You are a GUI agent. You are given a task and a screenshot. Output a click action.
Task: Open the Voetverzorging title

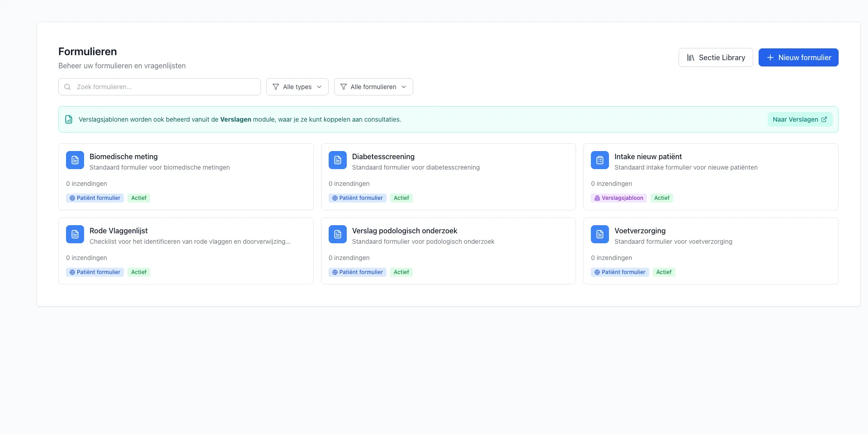pos(640,231)
